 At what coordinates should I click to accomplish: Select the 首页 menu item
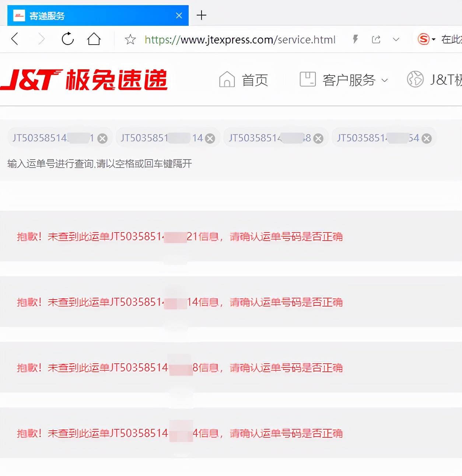point(255,80)
